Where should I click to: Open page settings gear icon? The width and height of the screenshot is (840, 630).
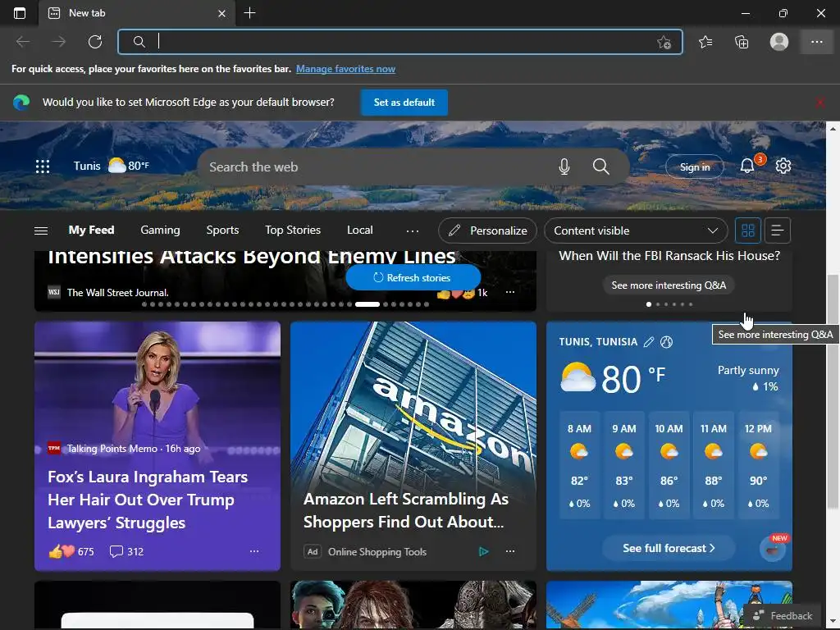pyautogui.click(x=783, y=166)
